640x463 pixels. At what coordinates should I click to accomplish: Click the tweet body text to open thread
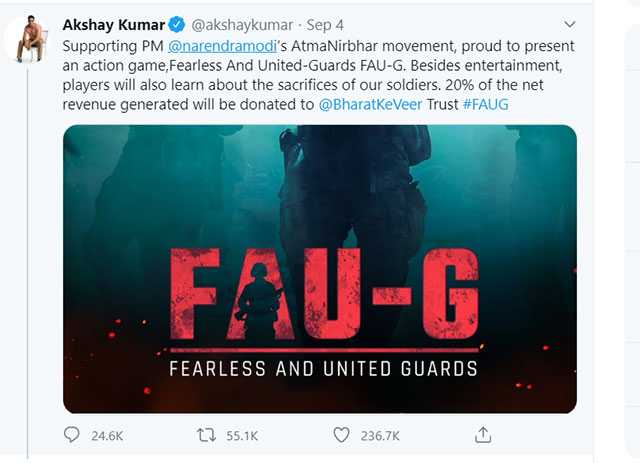click(x=318, y=75)
